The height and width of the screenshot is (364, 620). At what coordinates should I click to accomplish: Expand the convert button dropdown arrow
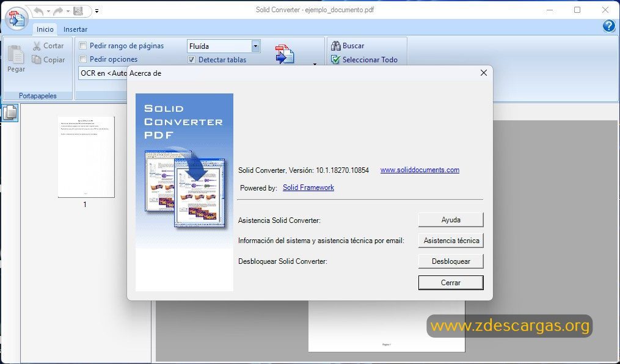315,64
